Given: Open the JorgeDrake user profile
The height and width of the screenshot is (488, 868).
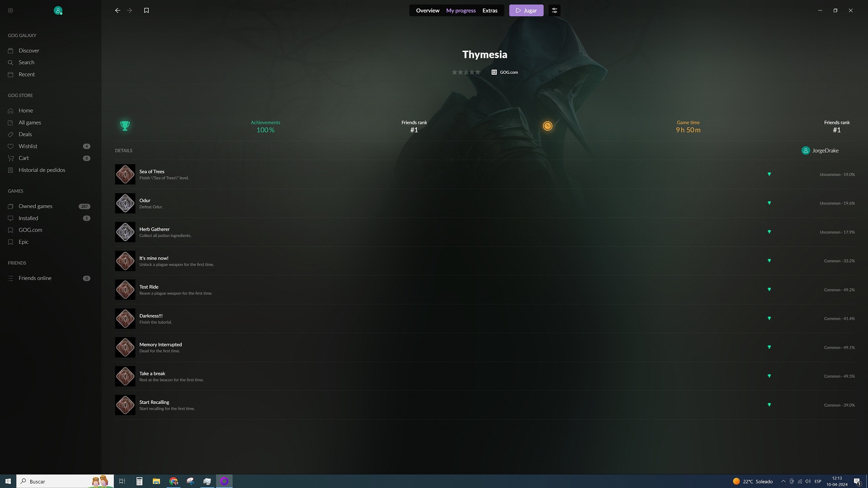Looking at the screenshot, I should 820,151.
